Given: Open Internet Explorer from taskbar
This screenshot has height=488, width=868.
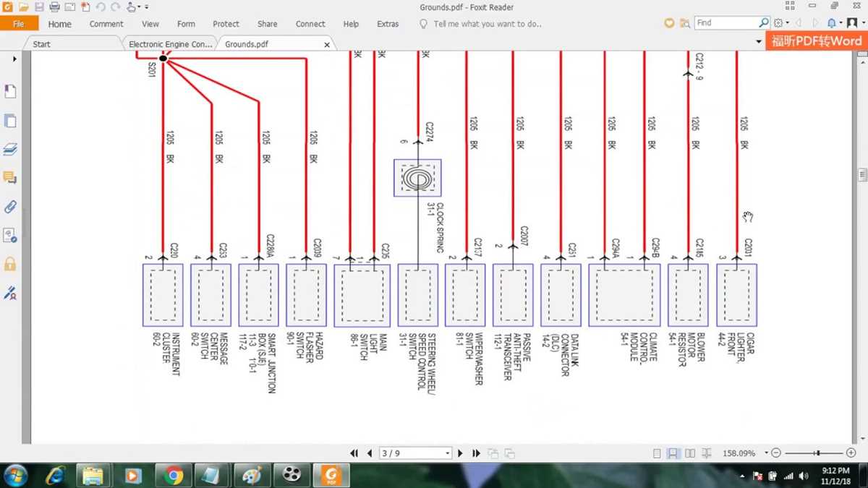Looking at the screenshot, I should [55, 475].
